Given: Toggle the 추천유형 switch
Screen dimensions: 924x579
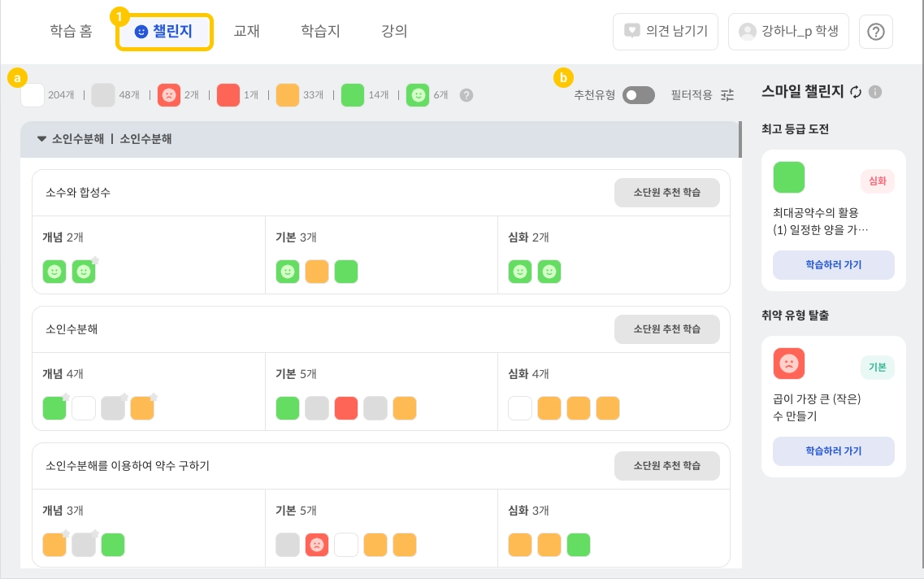Looking at the screenshot, I should pos(639,95).
